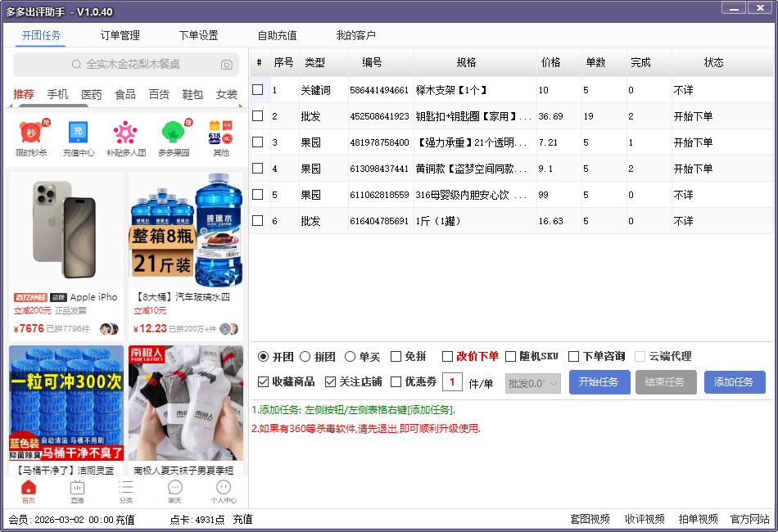Viewport: 778px width, 532px height.
Task: Click the 添加任务 button
Action: coord(733,382)
